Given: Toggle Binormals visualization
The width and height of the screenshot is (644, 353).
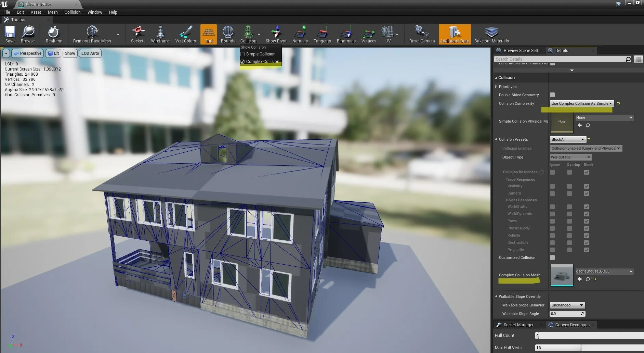Looking at the screenshot, I should click(x=346, y=34).
